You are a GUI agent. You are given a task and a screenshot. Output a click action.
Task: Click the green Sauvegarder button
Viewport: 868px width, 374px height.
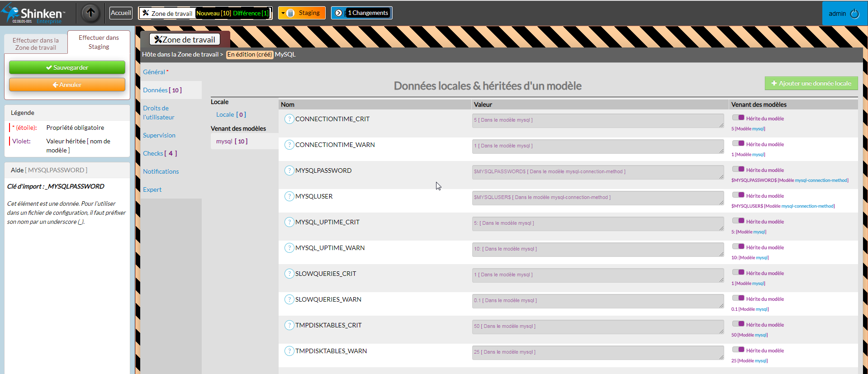pos(67,67)
